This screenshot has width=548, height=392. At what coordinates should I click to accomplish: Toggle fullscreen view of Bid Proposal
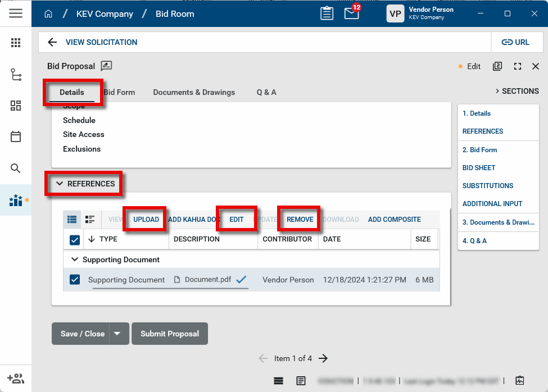pos(518,66)
